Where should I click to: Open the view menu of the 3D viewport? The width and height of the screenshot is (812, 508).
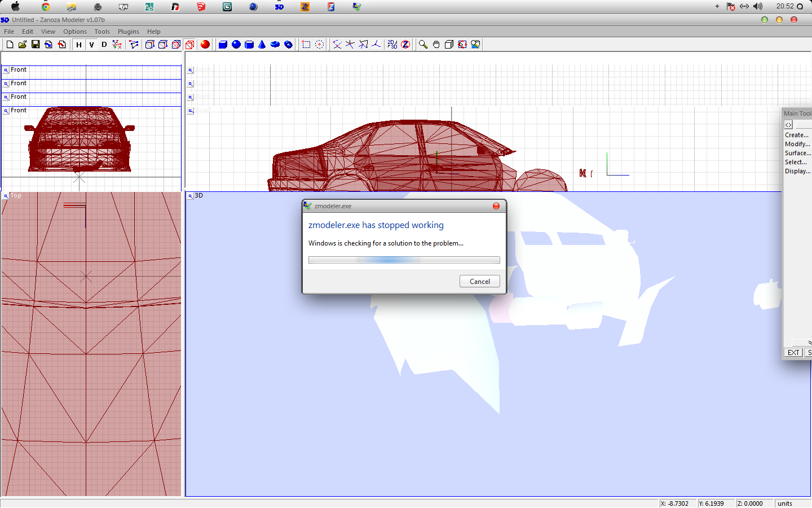coord(191,196)
